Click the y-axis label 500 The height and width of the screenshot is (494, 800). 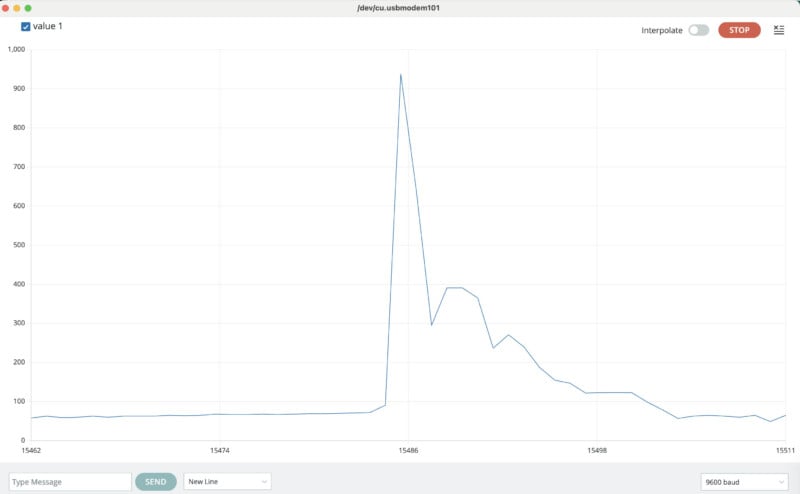pos(19,245)
